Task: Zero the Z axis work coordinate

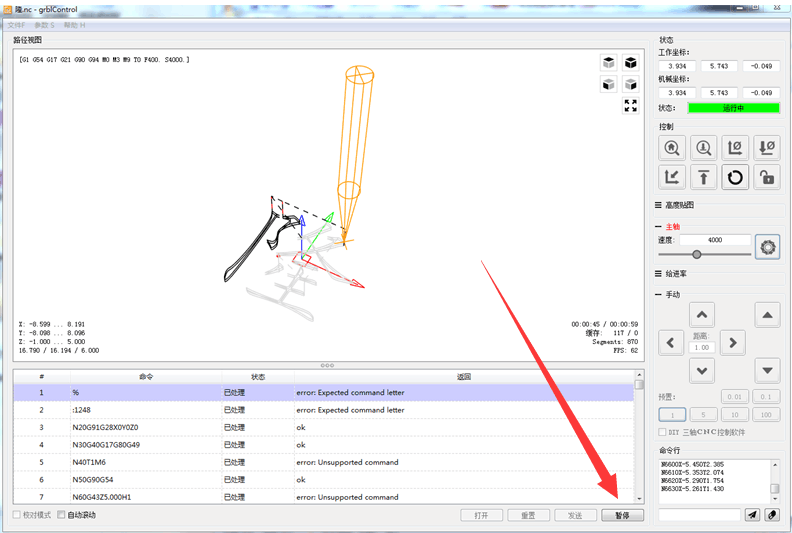Action: click(x=766, y=148)
